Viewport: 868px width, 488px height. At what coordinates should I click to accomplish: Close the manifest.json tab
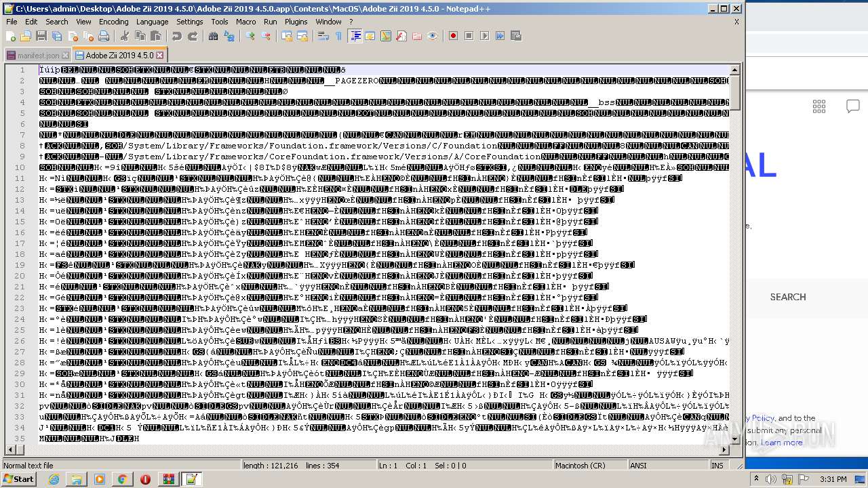click(65, 55)
